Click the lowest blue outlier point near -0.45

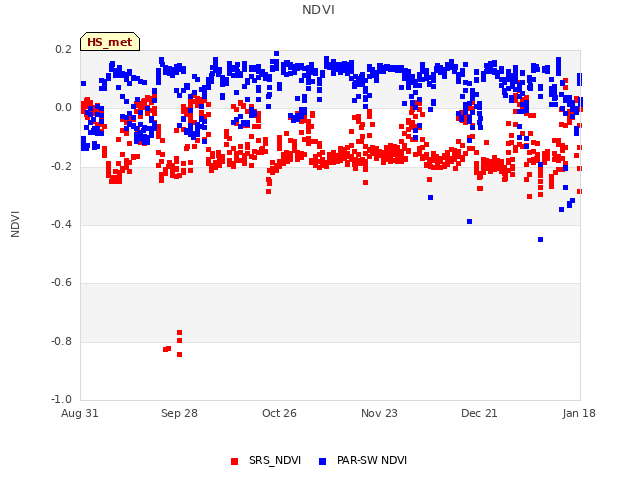540,240
